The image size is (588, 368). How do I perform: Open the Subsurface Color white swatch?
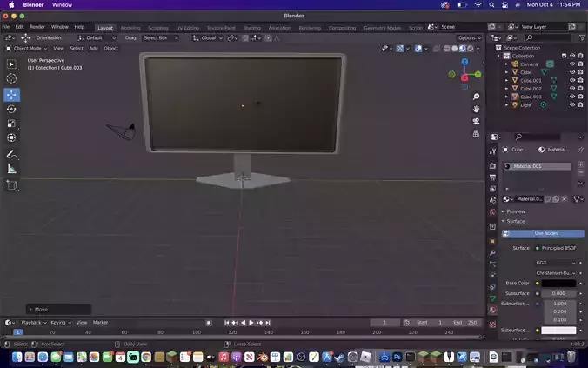pyautogui.click(x=558, y=331)
